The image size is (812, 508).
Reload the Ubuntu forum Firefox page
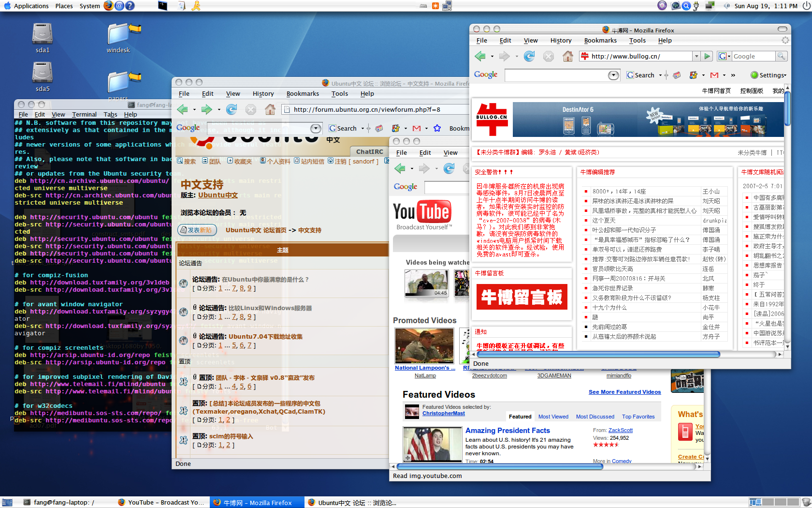(x=232, y=109)
